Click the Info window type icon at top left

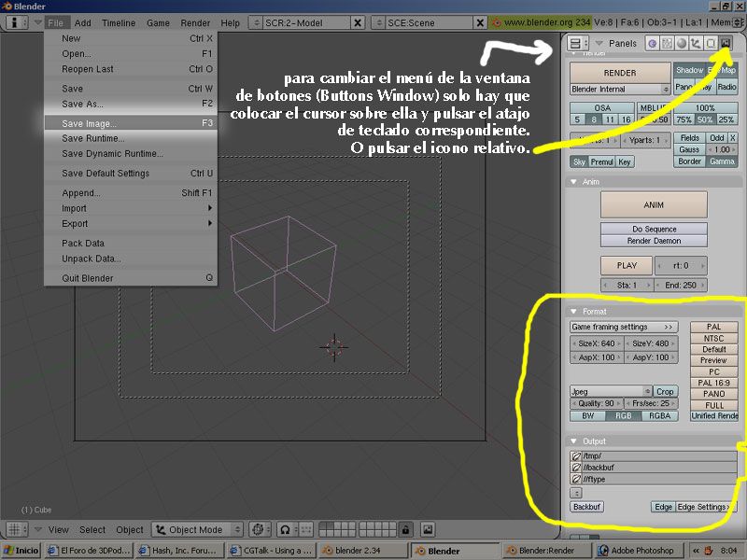(x=18, y=22)
